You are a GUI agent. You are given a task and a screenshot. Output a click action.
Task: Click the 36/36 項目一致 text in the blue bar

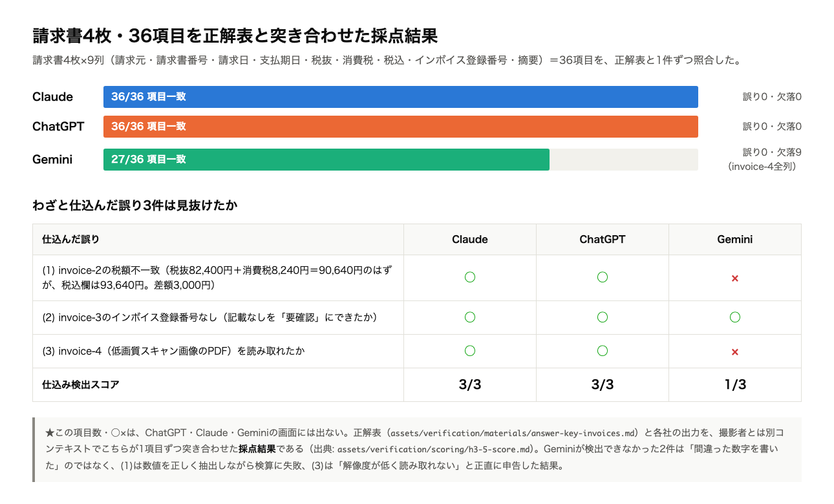pos(149,97)
